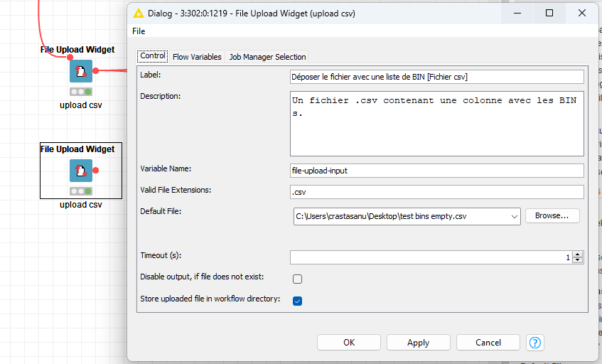602x364 pixels.
Task: Switch to the Flow Variables tab
Action: click(x=197, y=57)
